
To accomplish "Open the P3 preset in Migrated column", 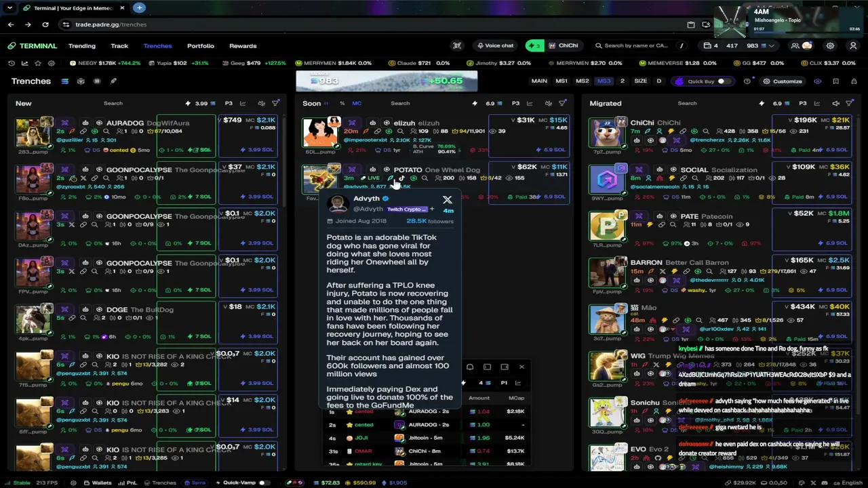I will 803,104.
